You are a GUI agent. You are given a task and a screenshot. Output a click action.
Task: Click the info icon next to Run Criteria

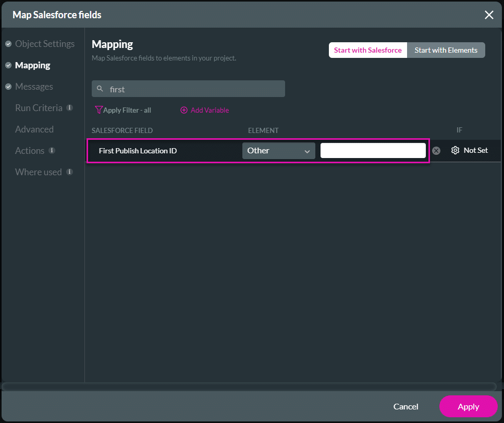(x=70, y=107)
